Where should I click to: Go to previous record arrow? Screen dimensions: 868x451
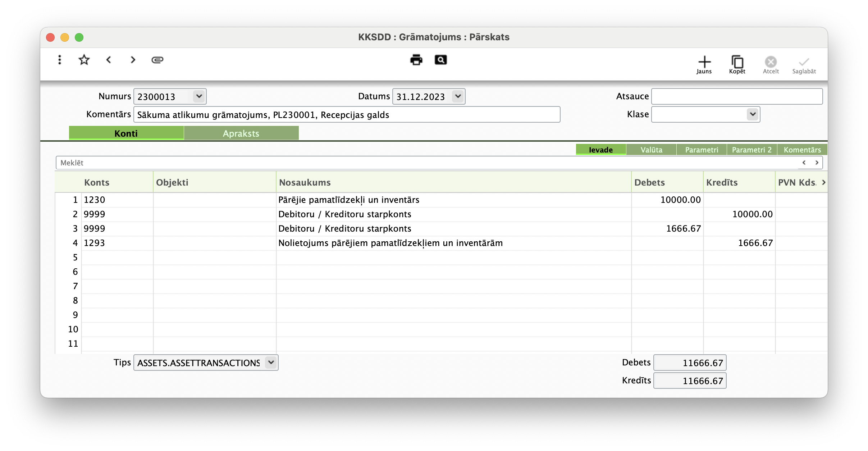coord(109,60)
